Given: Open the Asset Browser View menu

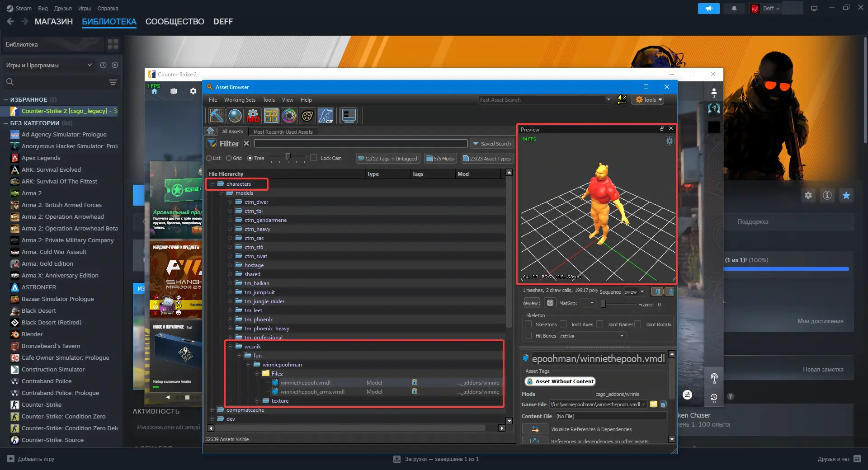Looking at the screenshot, I should point(288,100).
